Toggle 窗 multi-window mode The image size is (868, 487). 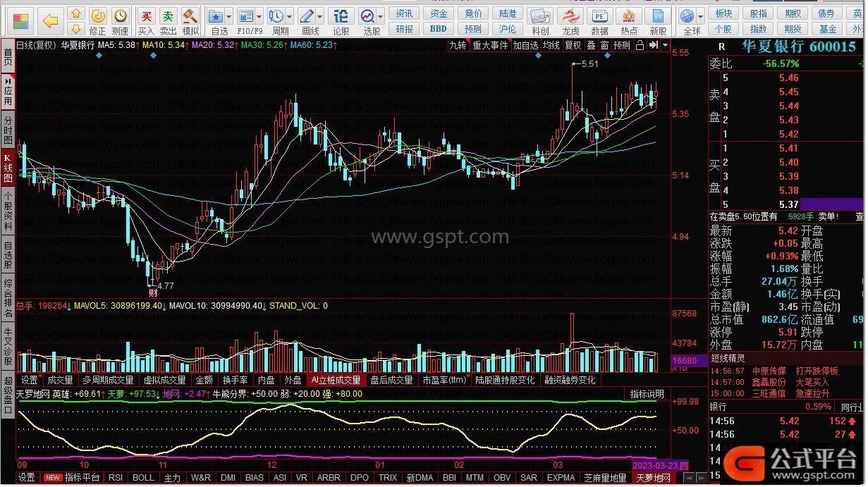[604, 45]
